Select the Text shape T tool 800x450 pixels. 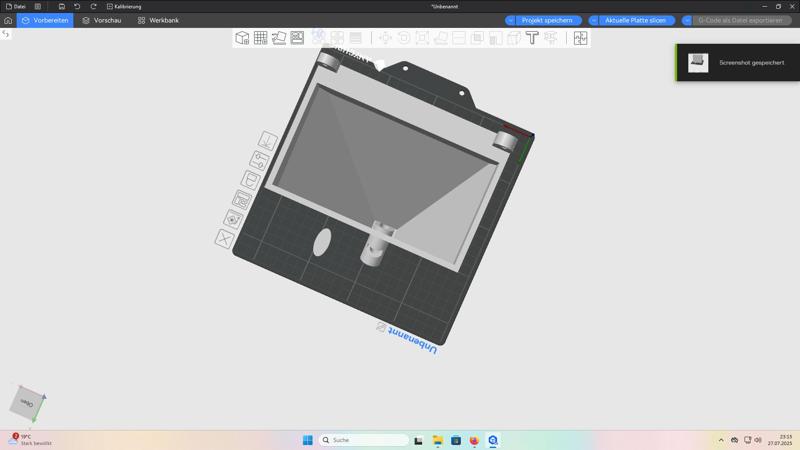(x=532, y=38)
